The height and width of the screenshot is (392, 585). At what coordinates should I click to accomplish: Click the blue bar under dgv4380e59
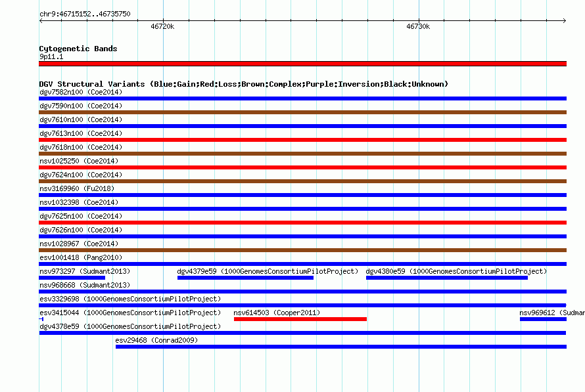pos(447,278)
